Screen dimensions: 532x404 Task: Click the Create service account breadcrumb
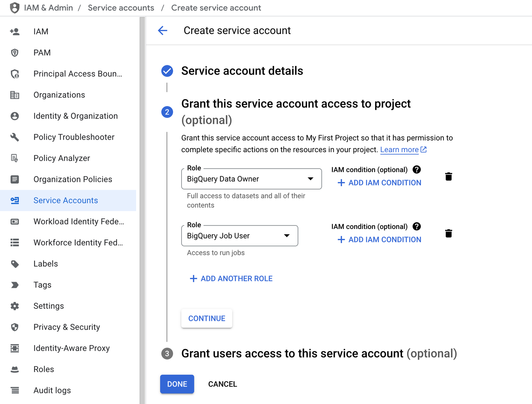216,8
